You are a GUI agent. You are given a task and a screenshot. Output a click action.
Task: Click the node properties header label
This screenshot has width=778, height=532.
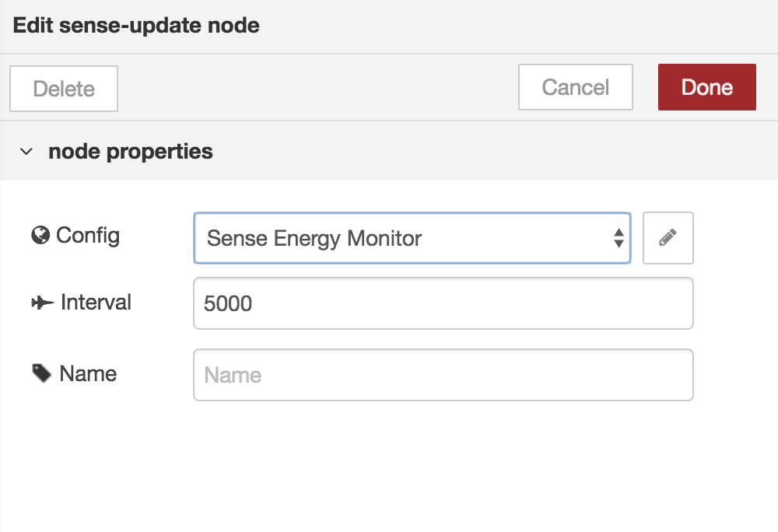(131, 151)
